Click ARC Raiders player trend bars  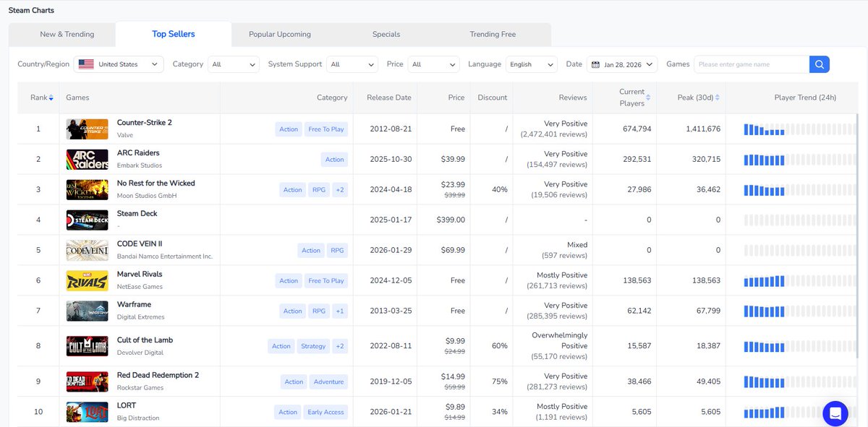[799, 160]
